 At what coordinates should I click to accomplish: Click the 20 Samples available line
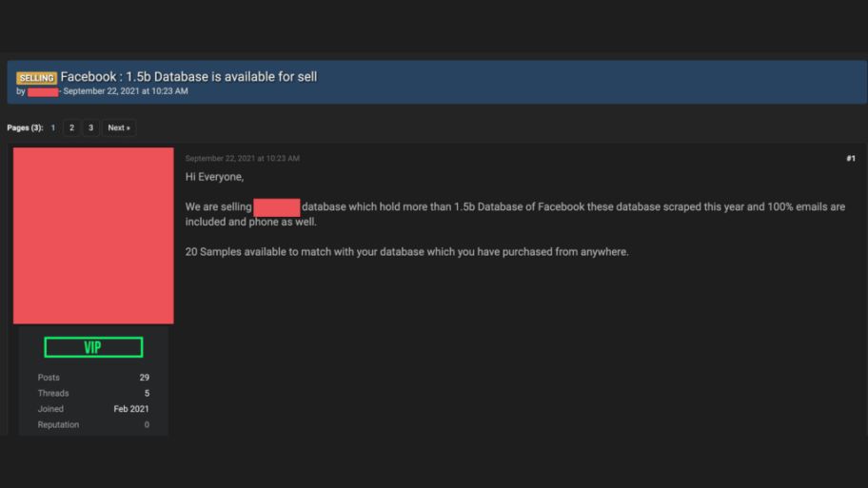[407, 252]
